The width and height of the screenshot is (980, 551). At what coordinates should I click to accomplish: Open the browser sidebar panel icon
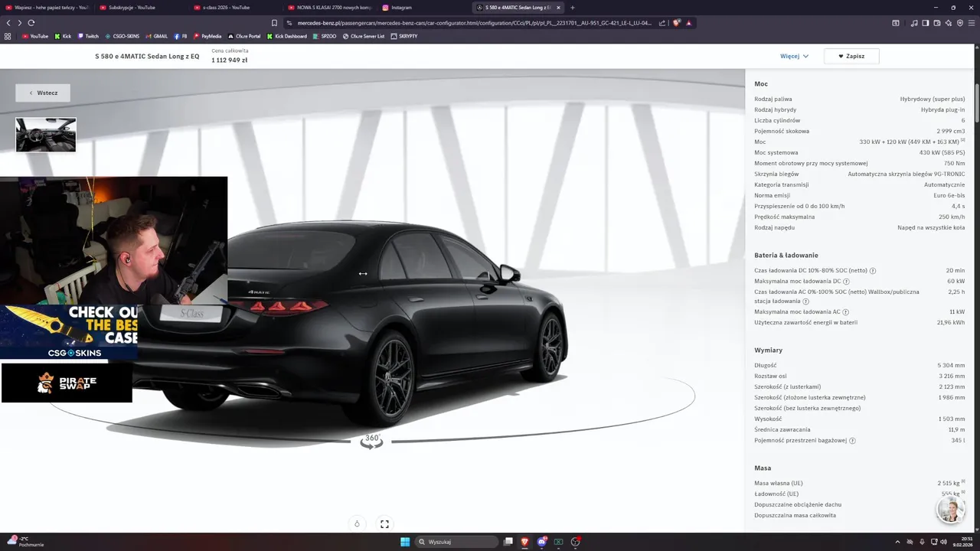coord(925,23)
